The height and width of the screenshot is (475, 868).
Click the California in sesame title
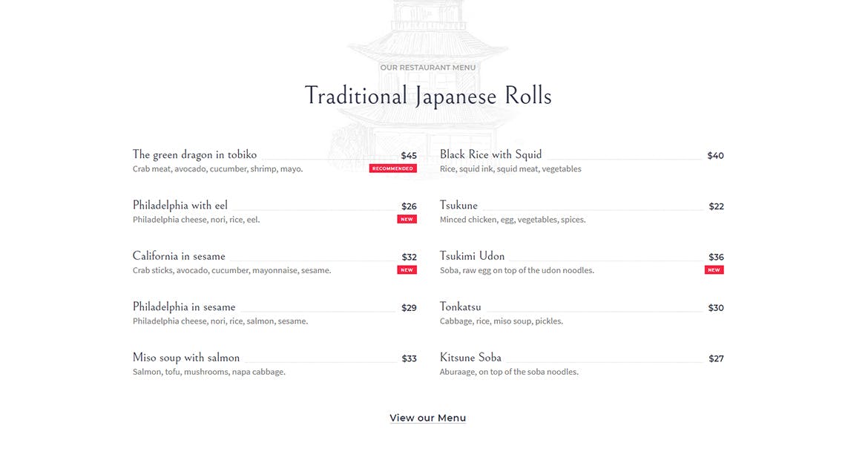179,256
